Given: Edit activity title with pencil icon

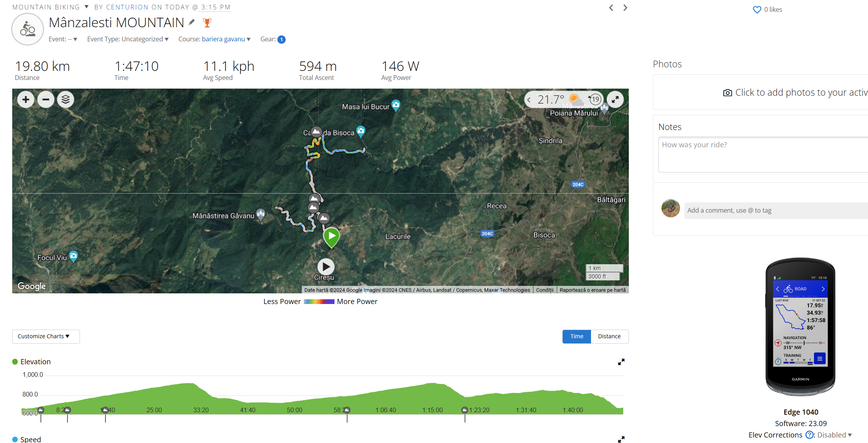Looking at the screenshot, I should 191,22.
